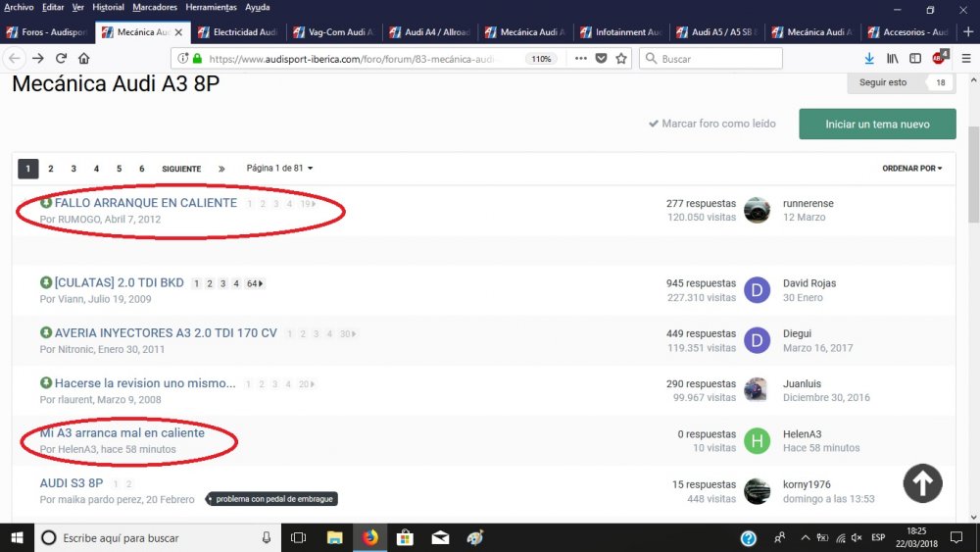Go to the last page with double chevron

click(x=221, y=169)
